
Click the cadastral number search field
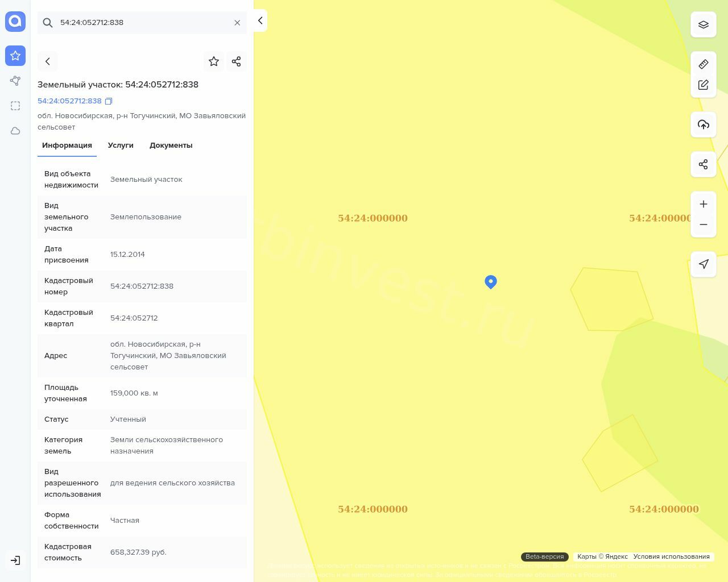[x=142, y=23]
